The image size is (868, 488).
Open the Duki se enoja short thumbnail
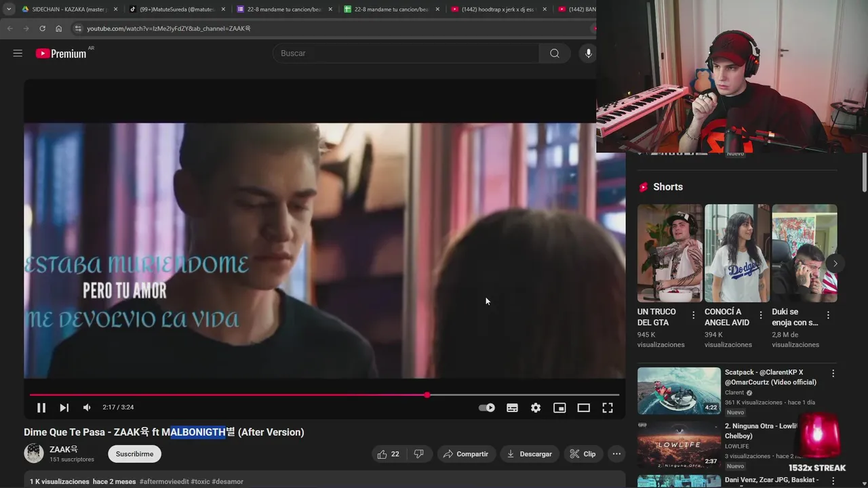coord(804,253)
